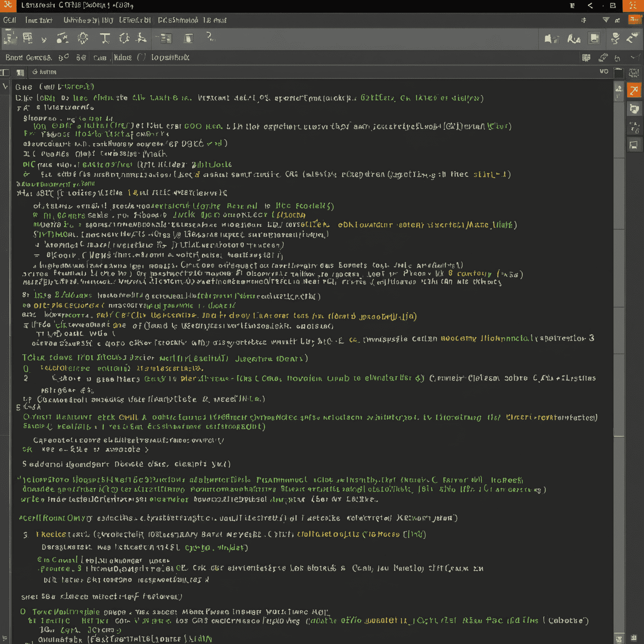Image resolution: width=644 pixels, height=644 pixels.
Task: Click the lock-like icon in right sidebar
Action: (634, 127)
